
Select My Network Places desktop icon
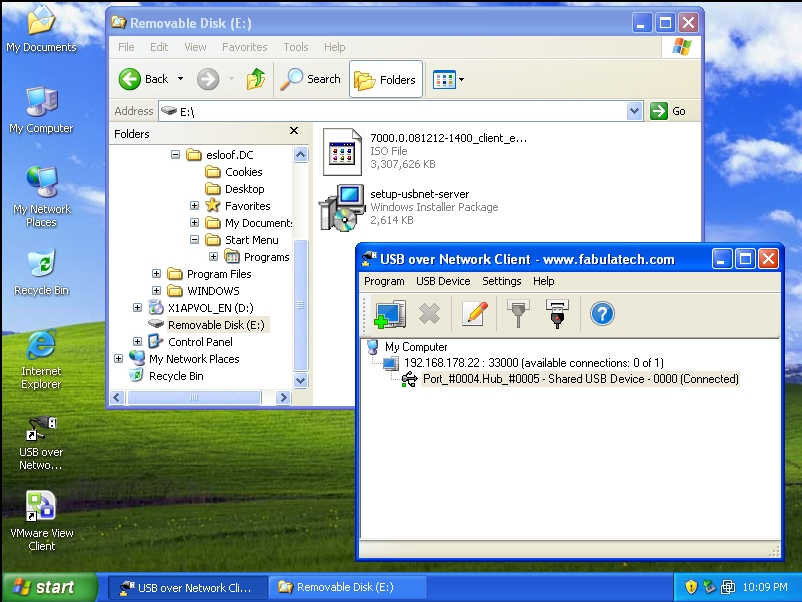[41, 197]
